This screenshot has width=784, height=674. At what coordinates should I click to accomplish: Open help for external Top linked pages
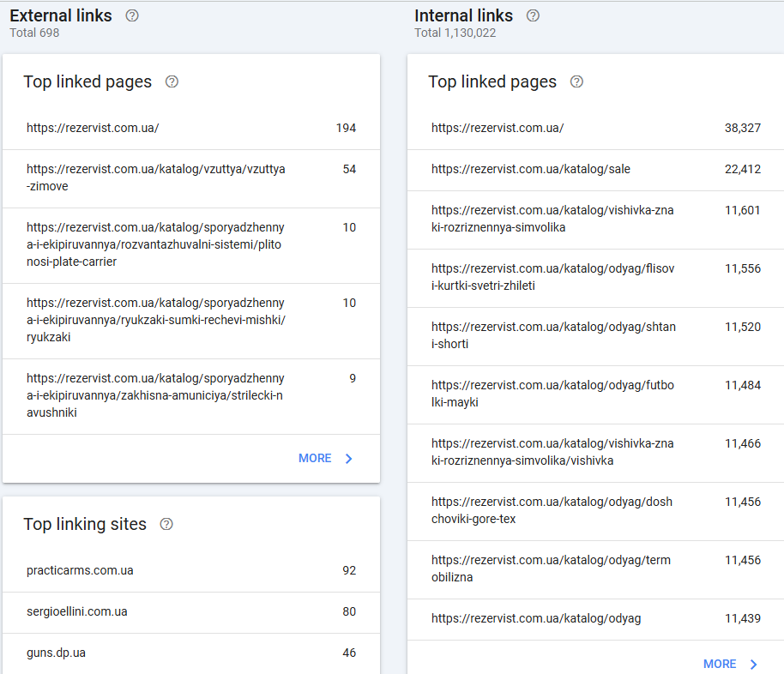point(172,81)
